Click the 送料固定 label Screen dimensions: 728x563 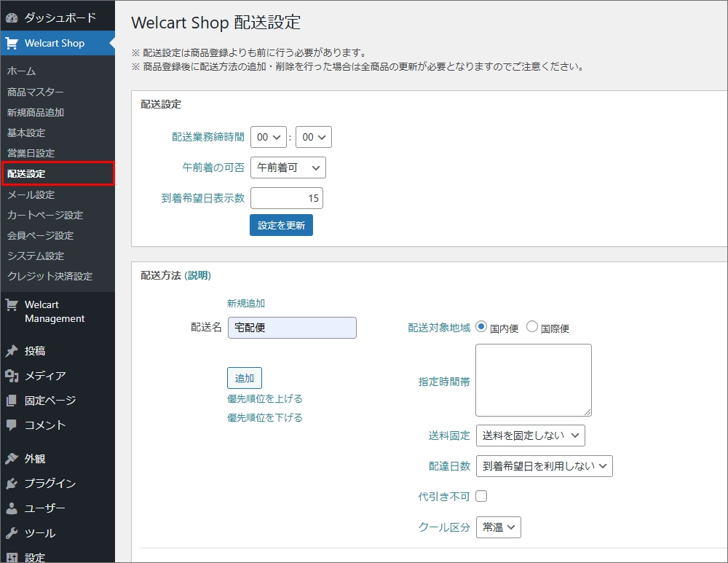click(x=449, y=436)
